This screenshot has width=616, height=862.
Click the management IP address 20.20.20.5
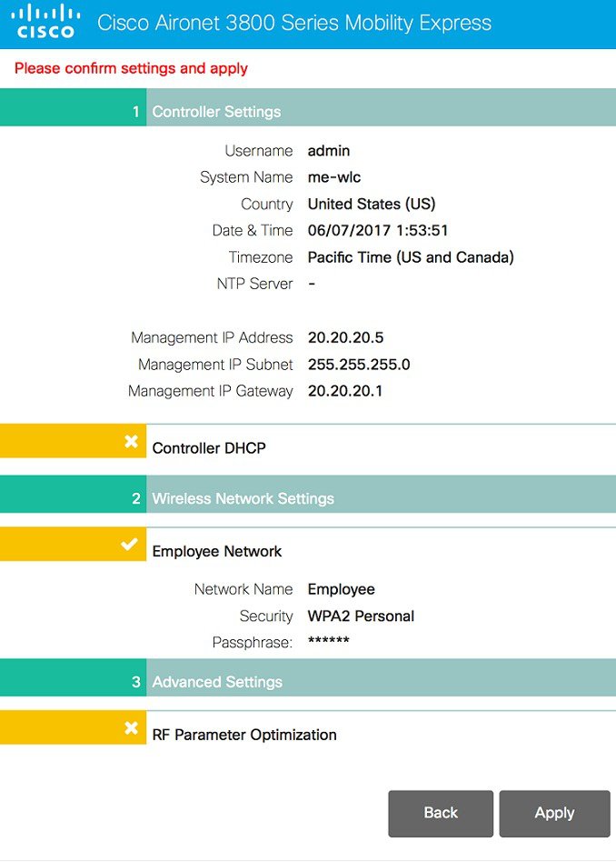tap(345, 337)
